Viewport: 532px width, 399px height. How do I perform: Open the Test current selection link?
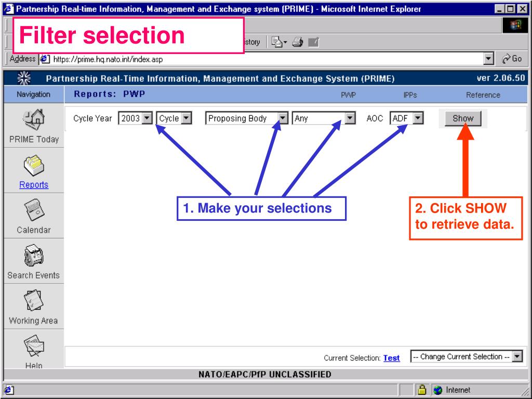[x=392, y=358]
